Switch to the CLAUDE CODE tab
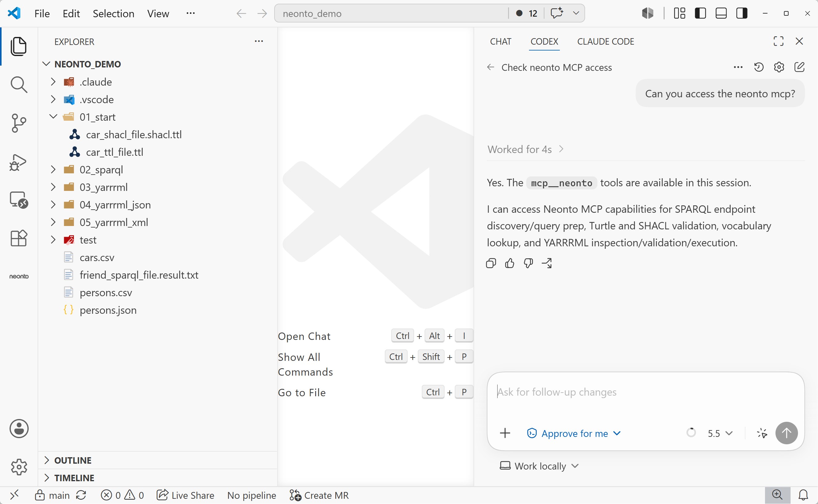 606,41
